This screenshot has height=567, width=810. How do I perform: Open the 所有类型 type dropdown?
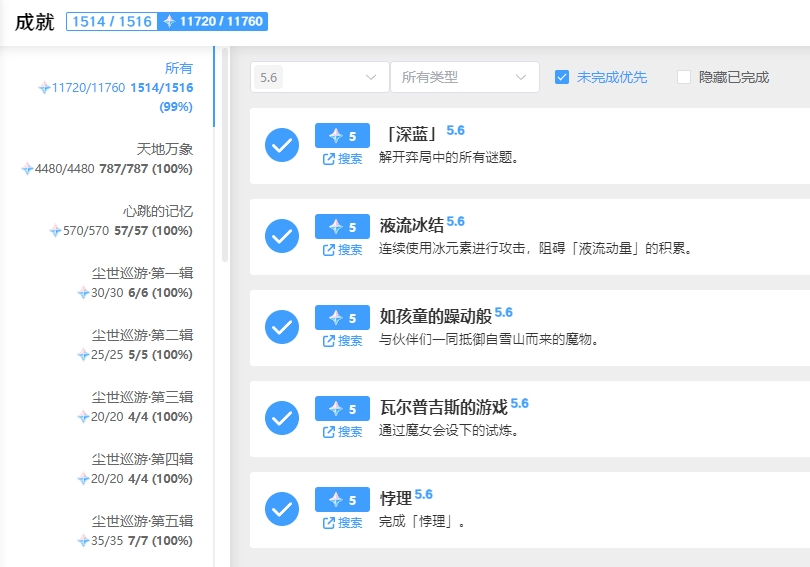pyautogui.click(x=464, y=77)
